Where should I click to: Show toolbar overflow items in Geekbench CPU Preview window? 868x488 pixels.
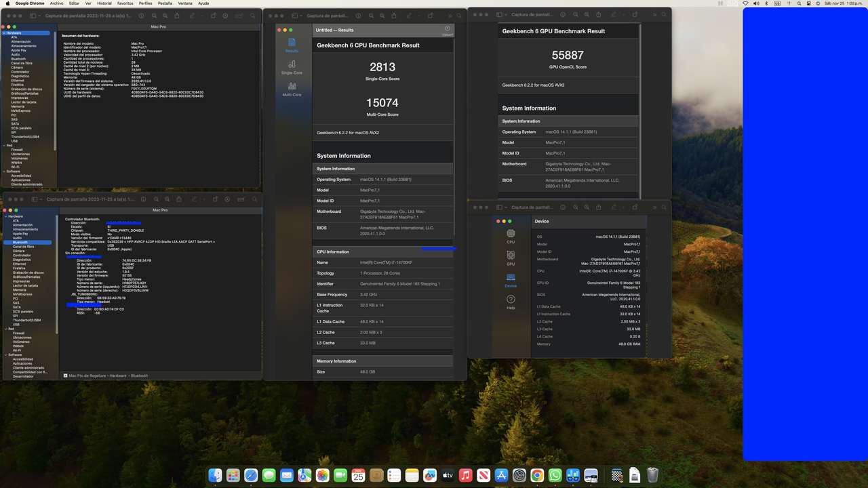pos(450,16)
